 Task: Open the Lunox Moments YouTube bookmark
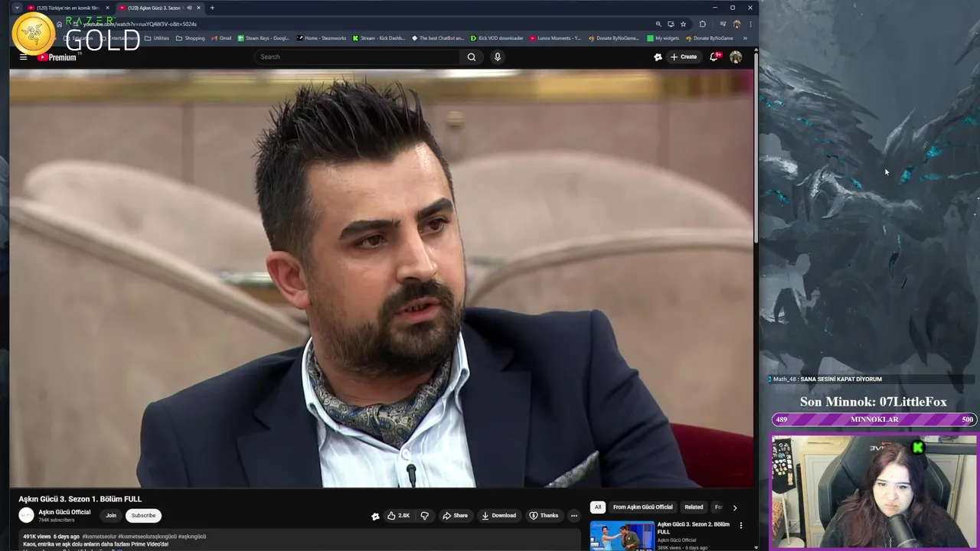pyautogui.click(x=556, y=38)
